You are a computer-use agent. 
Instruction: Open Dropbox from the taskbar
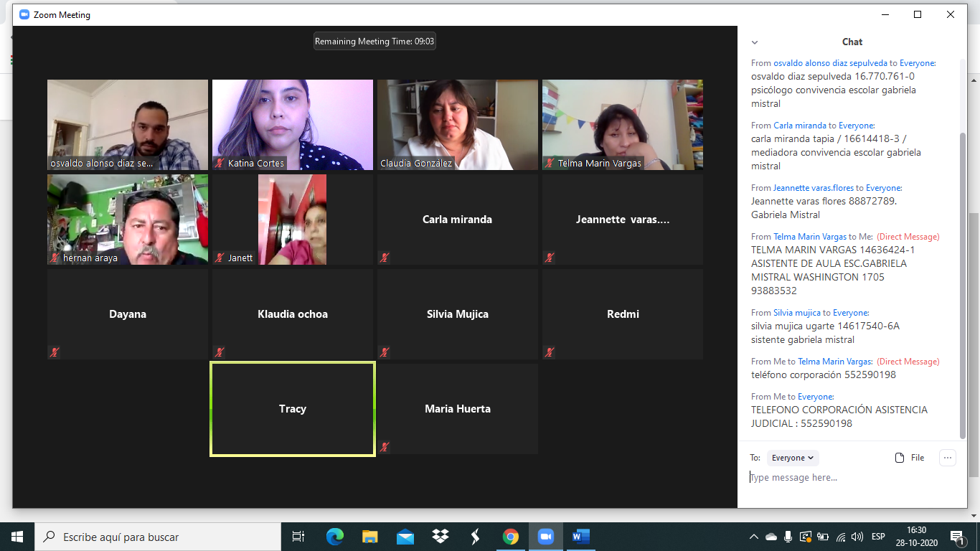[440, 537]
